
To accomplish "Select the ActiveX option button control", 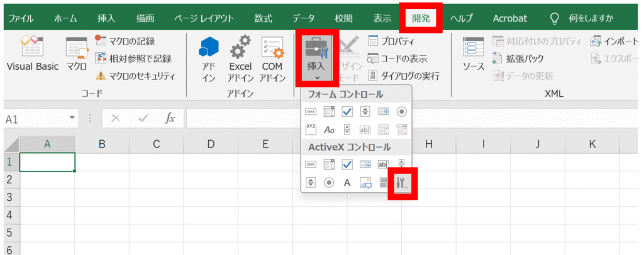I will tap(329, 183).
